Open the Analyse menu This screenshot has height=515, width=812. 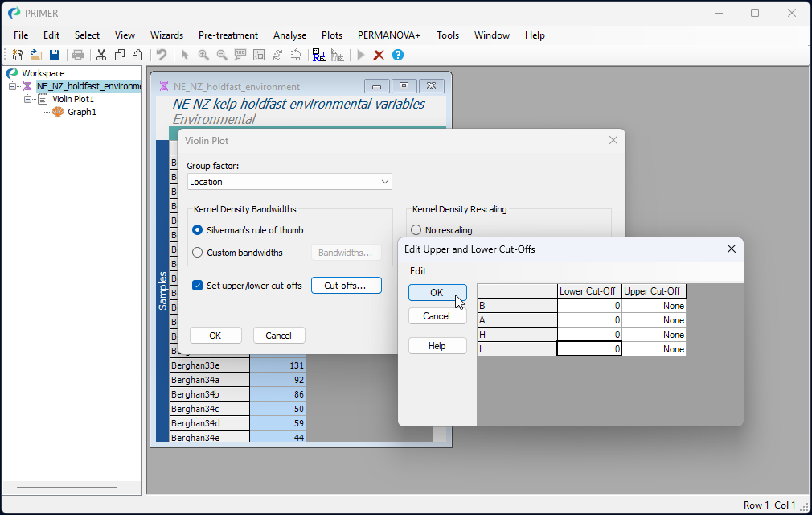[x=289, y=35]
